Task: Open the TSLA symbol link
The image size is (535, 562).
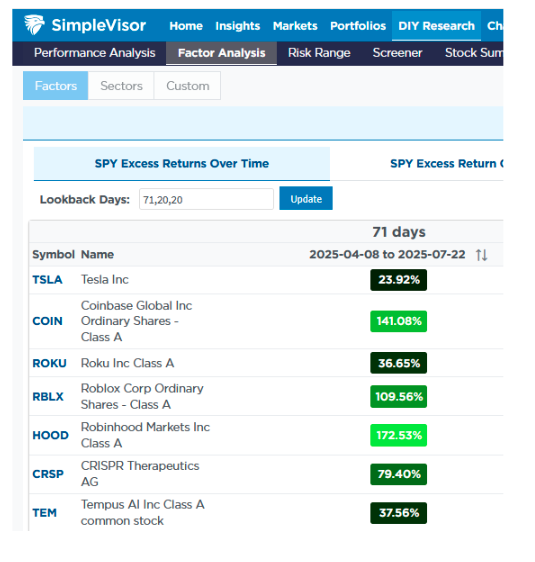Action: click(47, 280)
